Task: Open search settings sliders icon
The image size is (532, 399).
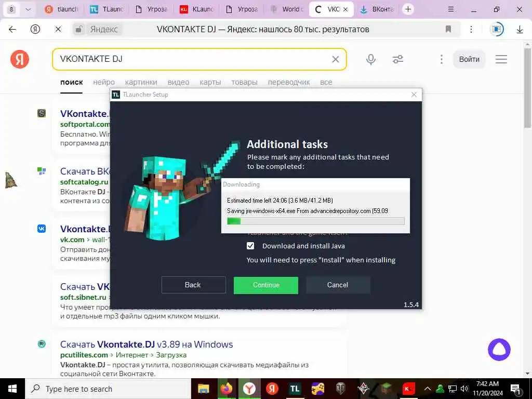Action: (397, 59)
